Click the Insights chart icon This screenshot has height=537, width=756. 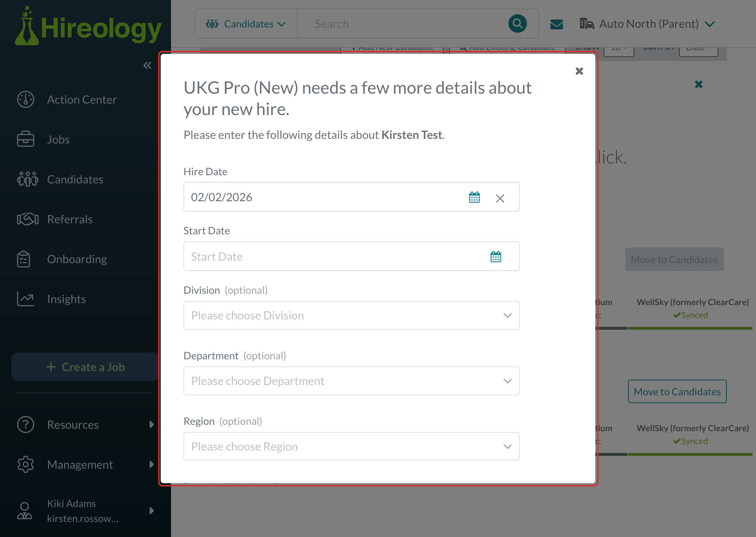tap(25, 299)
